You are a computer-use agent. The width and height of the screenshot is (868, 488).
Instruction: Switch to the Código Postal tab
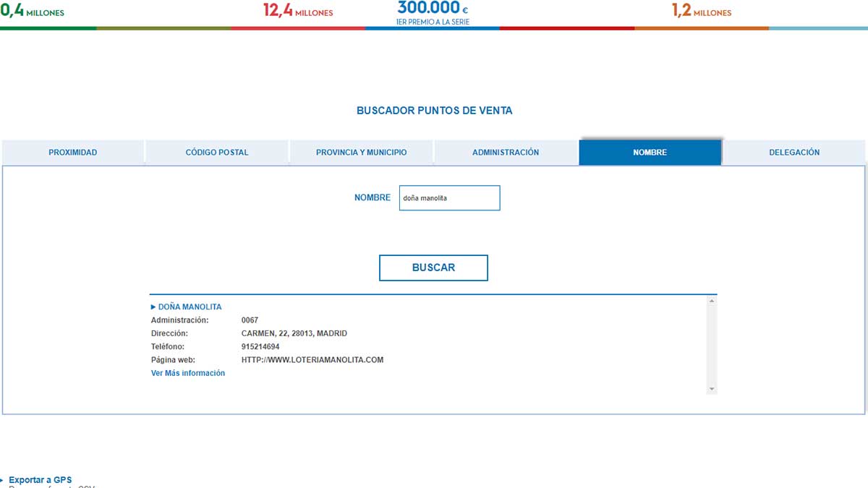pyautogui.click(x=217, y=153)
